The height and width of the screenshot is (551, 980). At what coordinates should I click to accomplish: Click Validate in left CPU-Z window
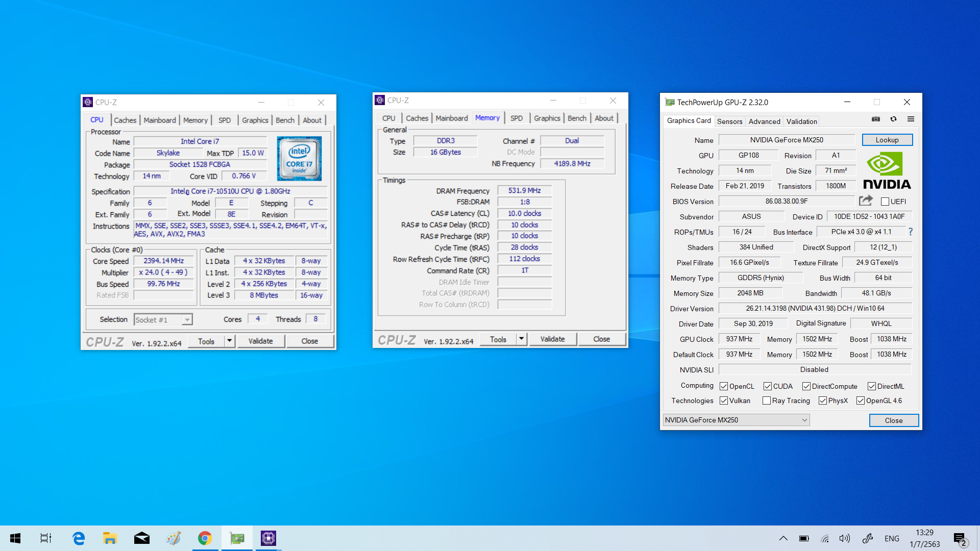[260, 341]
